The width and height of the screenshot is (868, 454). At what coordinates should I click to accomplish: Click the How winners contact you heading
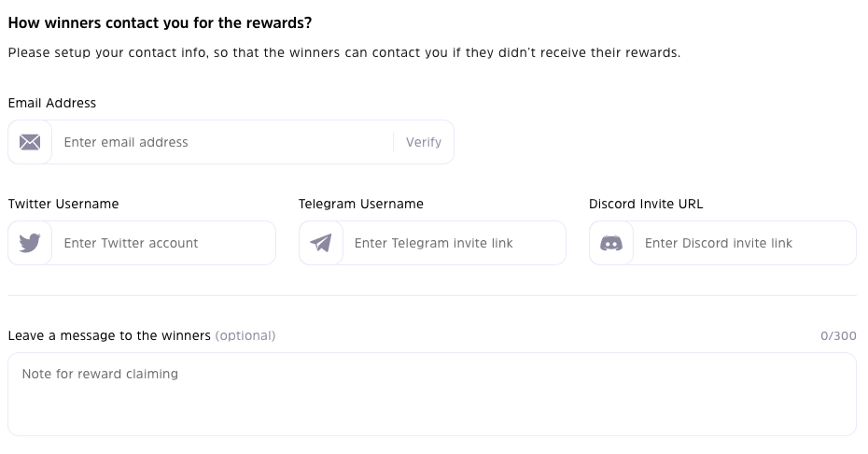coord(160,22)
